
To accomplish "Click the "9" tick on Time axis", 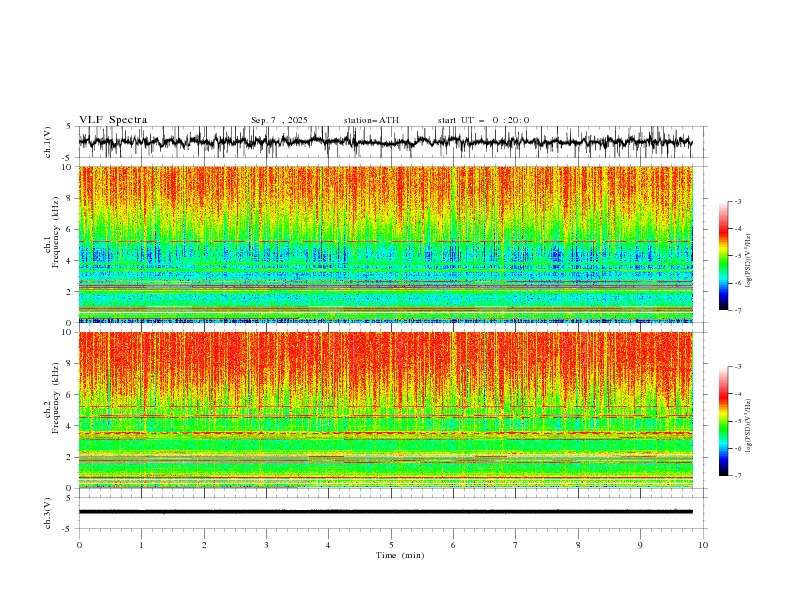I will tap(640, 545).
